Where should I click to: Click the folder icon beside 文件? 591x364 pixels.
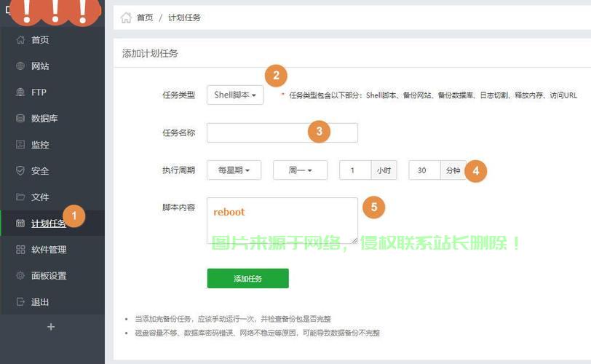pos(20,197)
